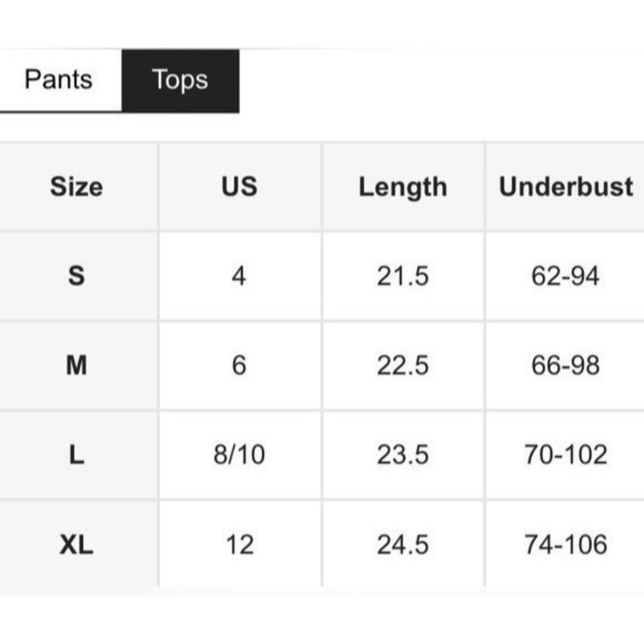644x644 pixels.
Task: Click the Underbust column header
Action: click(x=565, y=187)
